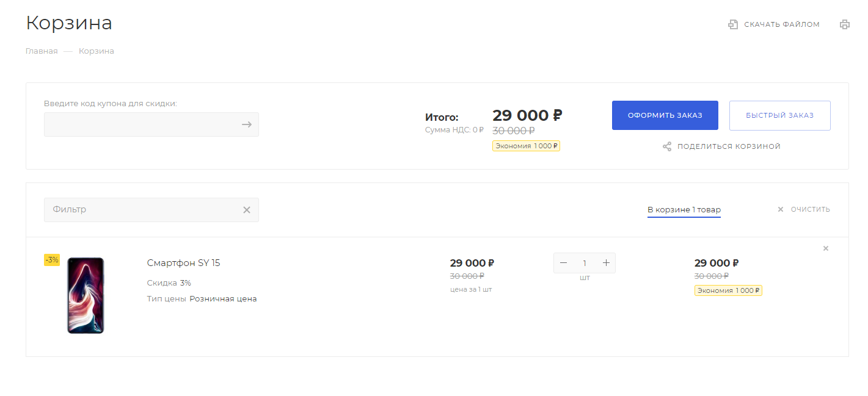
Task: Open Скачать файлом link
Action: click(x=782, y=24)
